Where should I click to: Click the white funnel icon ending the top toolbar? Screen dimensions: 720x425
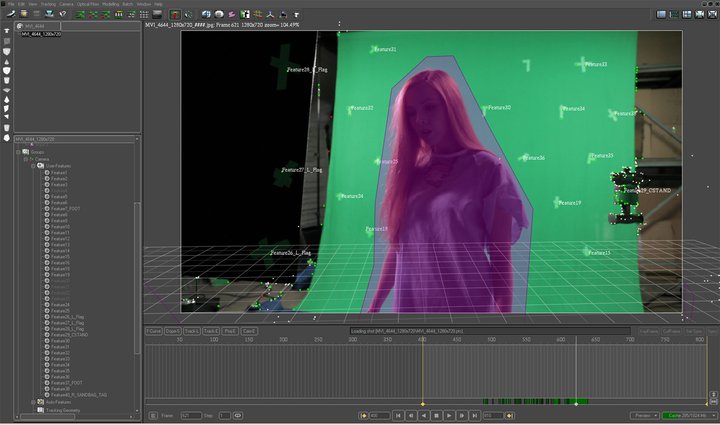coord(296,15)
